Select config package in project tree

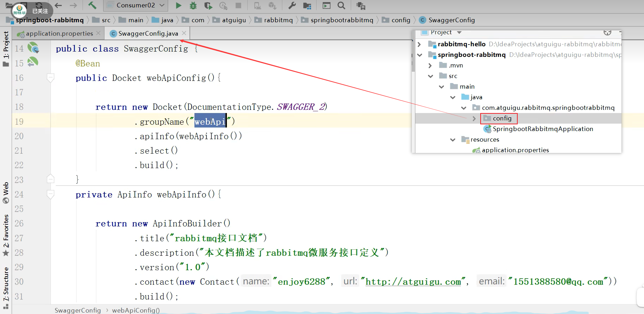click(502, 118)
